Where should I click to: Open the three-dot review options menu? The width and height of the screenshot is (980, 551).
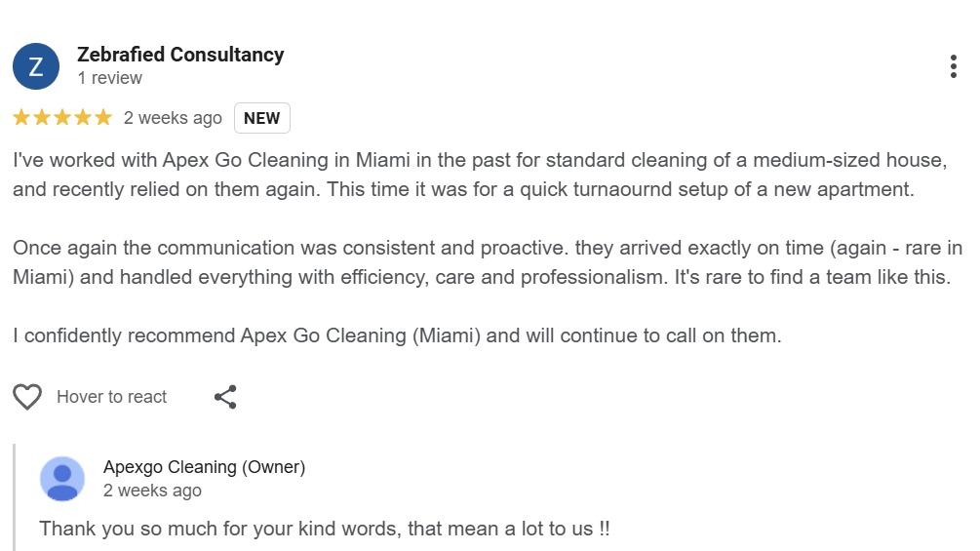click(x=953, y=66)
